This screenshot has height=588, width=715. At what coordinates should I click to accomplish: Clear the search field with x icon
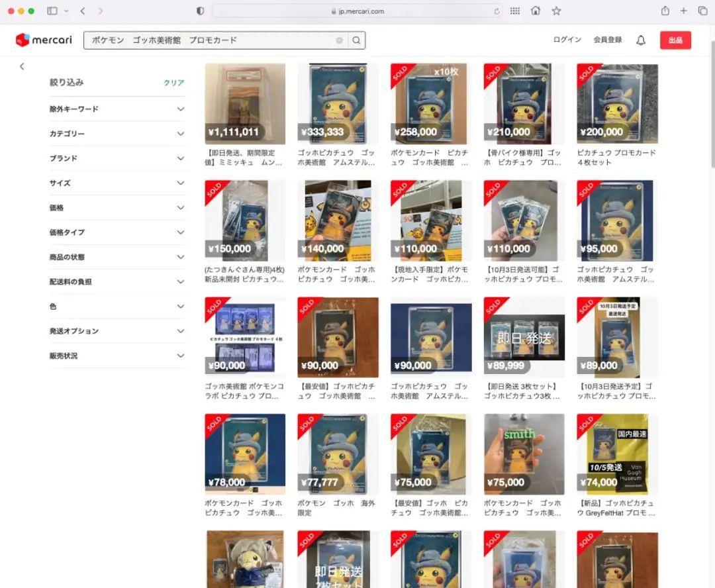click(340, 40)
